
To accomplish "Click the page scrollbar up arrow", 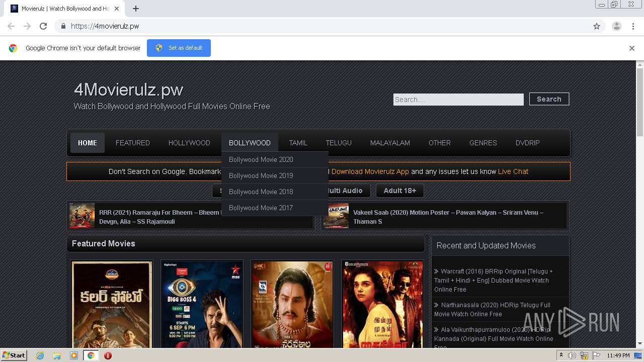I will [x=640, y=64].
